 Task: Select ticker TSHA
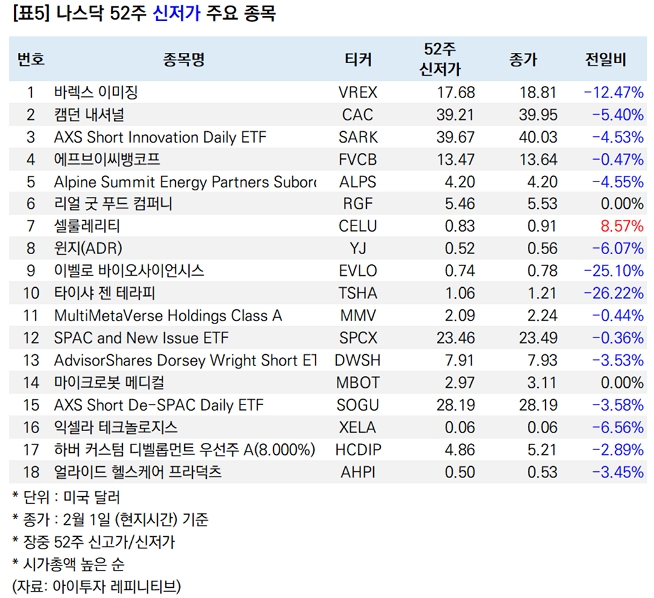tap(358, 293)
